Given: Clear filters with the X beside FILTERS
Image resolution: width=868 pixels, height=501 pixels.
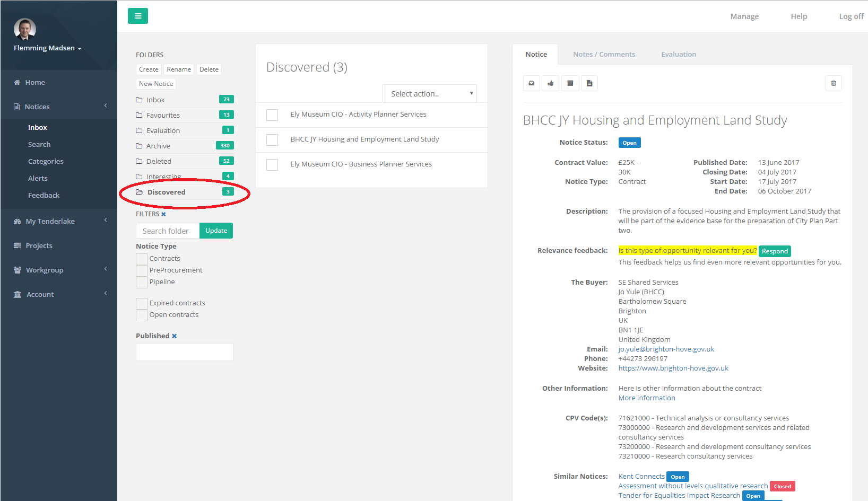Looking at the screenshot, I should click(x=163, y=214).
